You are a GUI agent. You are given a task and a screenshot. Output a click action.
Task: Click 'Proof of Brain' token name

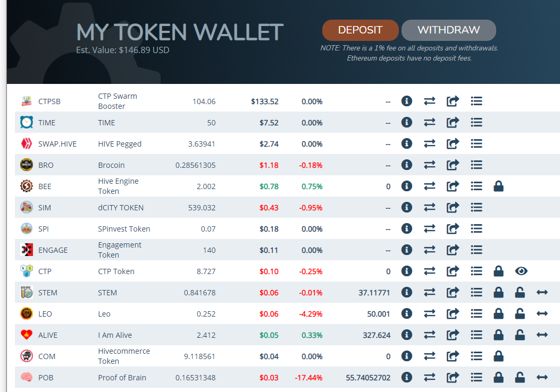pyautogui.click(x=122, y=378)
